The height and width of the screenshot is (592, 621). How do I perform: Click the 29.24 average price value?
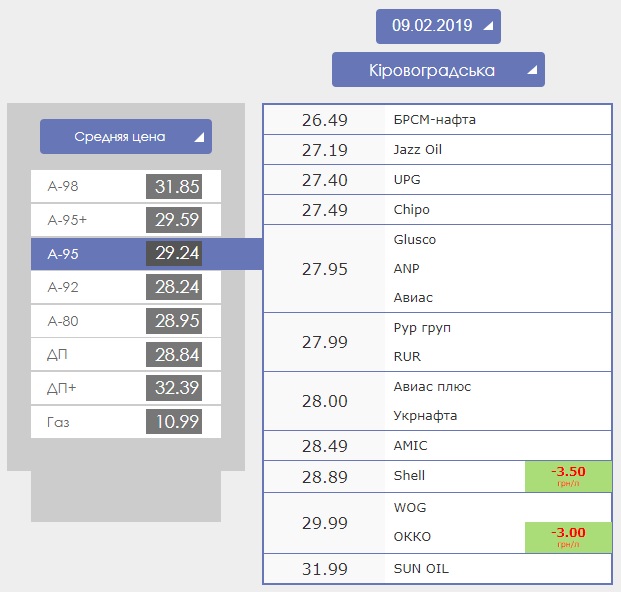[x=174, y=253]
